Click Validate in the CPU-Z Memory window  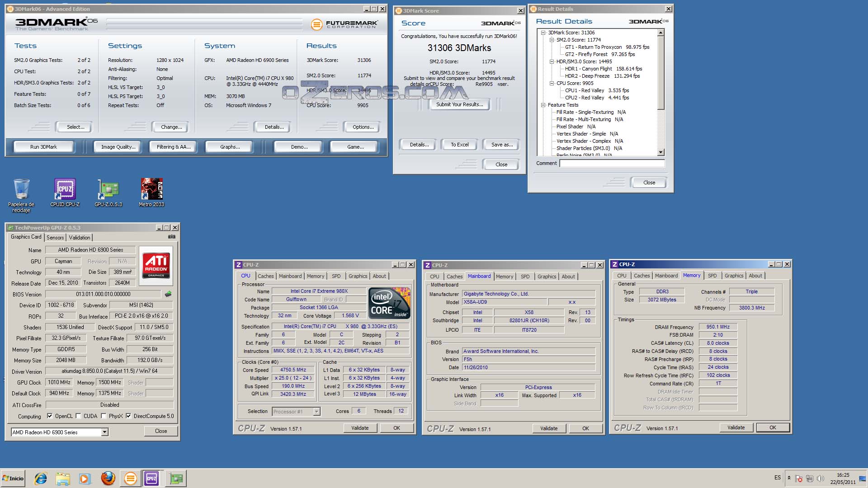[736, 427]
